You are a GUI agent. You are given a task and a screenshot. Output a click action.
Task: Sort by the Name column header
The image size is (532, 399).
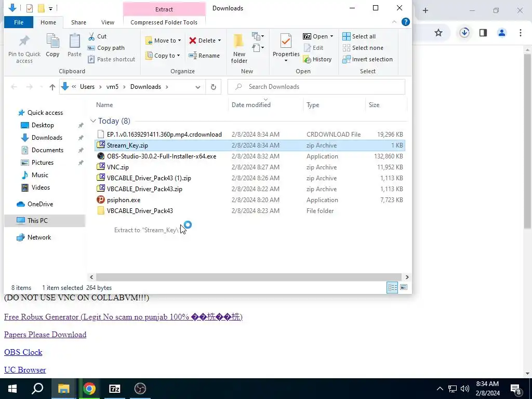(104, 105)
